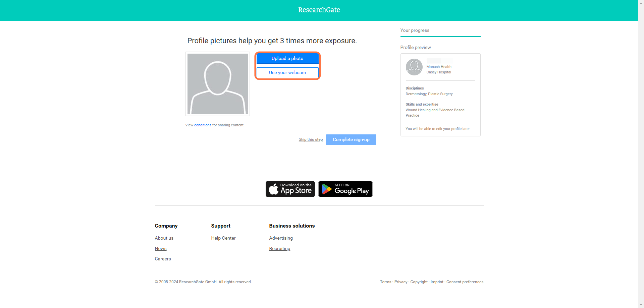The width and height of the screenshot is (644, 308).
Task: Open the News footer link
Action: [161, 248]
